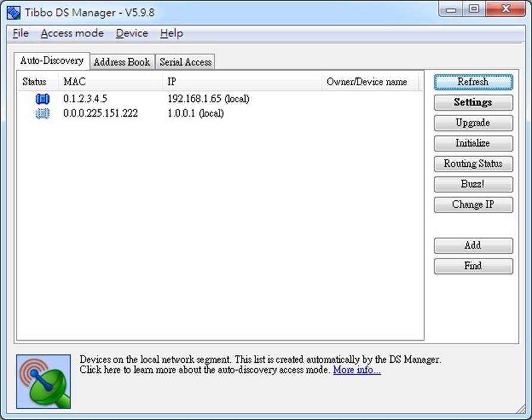Initialize the selected Tibbo device

pyautogui.click(x=472, y=143)
